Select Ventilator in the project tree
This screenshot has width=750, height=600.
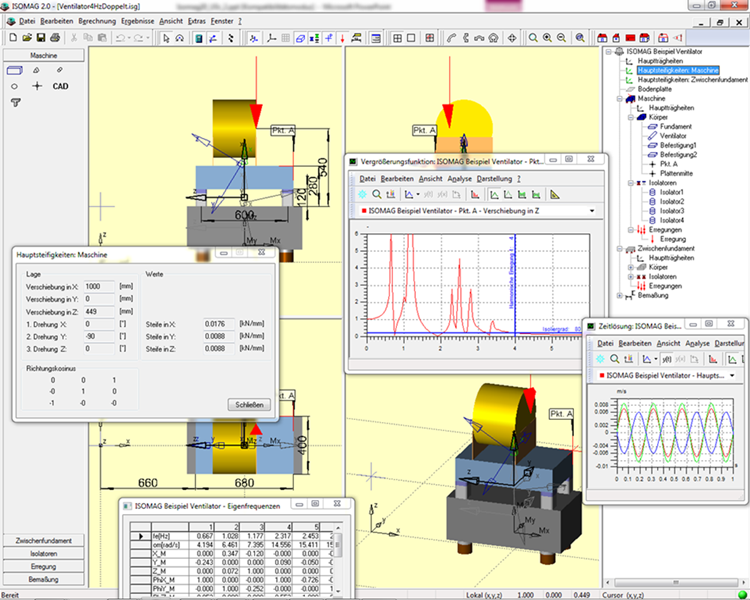coord(672,136)
